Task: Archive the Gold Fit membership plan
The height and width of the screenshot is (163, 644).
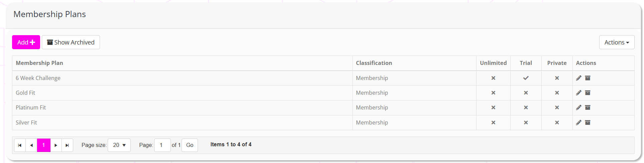Action: pos(587,93)
